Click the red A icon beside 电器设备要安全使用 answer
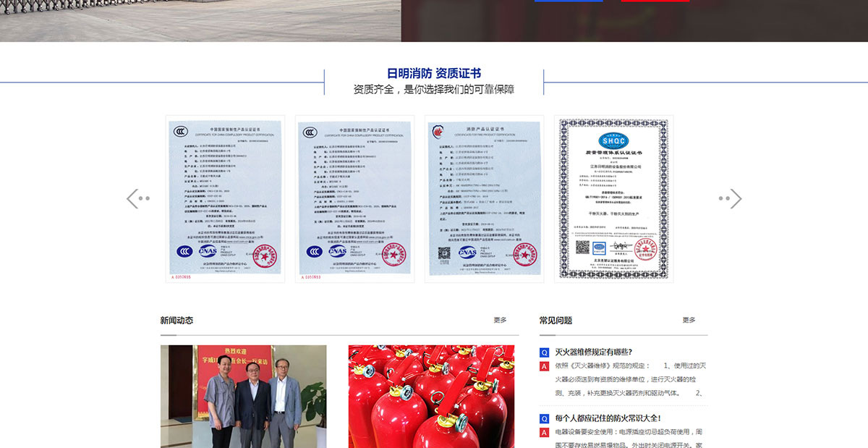 [544, 432]
